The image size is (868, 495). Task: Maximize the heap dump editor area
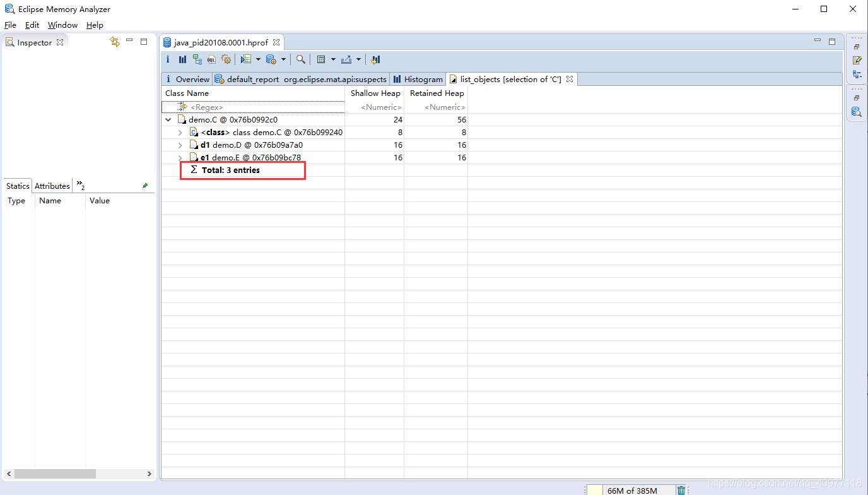click(x=832, y=41)
